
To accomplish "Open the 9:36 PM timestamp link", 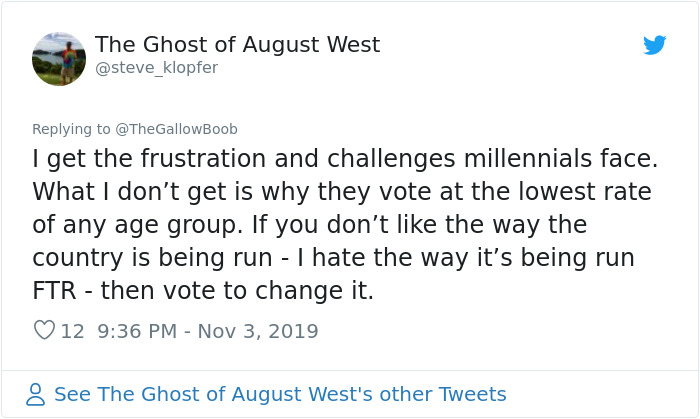I will [x=138, y=331].
